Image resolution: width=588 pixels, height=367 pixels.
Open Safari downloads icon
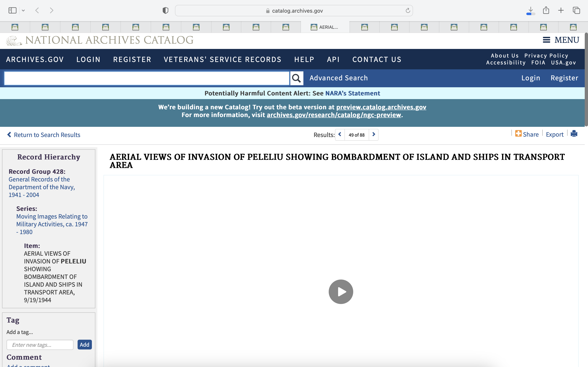tap(531, 10)
